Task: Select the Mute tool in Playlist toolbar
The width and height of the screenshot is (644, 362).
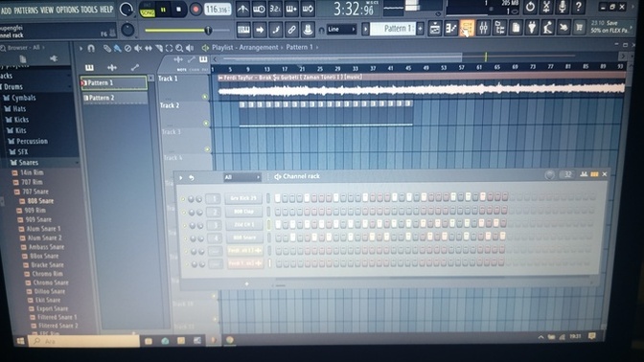Action: point(138,49)
